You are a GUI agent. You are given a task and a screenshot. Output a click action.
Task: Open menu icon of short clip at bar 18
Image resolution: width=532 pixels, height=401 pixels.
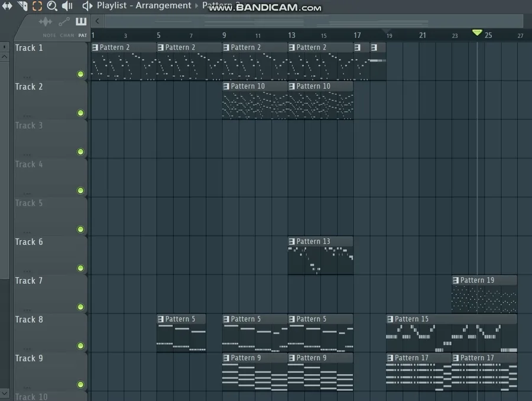tap(374, 47)
